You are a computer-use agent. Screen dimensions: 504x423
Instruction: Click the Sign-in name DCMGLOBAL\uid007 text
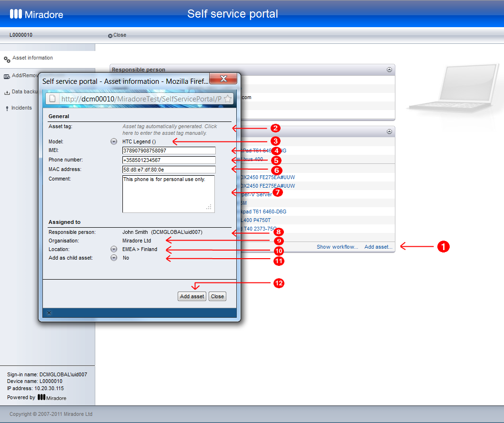(47, 374)
